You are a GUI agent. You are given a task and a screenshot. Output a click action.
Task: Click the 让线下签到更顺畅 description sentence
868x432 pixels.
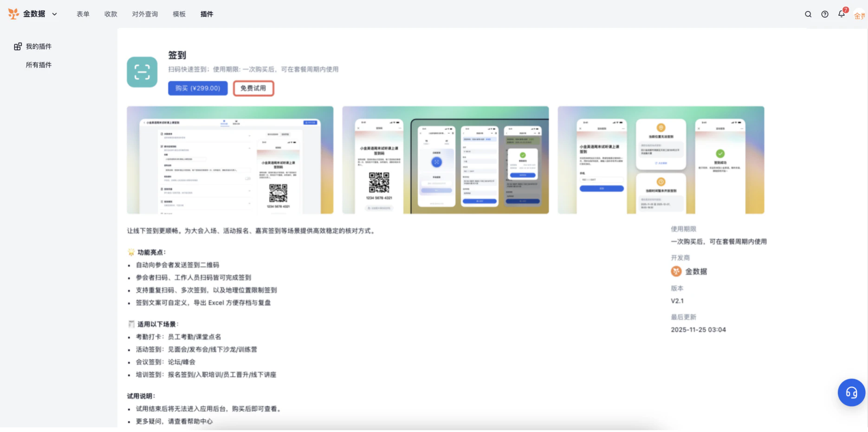pyautogui.click(x=251, y=231)
